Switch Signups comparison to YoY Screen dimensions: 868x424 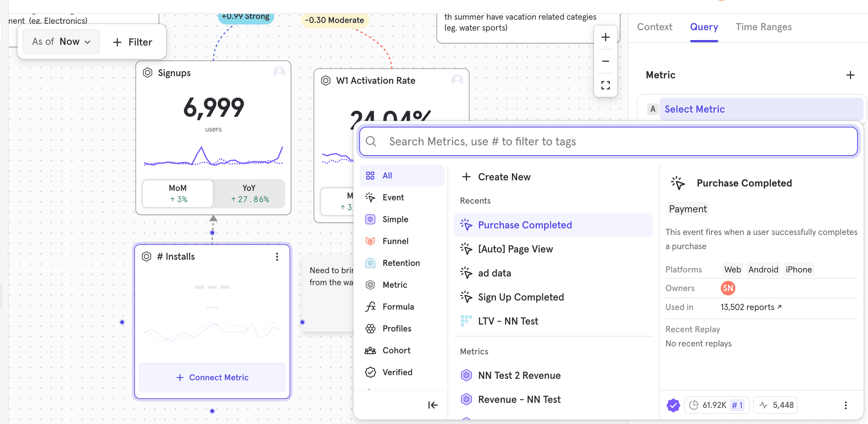coord(250,193)
